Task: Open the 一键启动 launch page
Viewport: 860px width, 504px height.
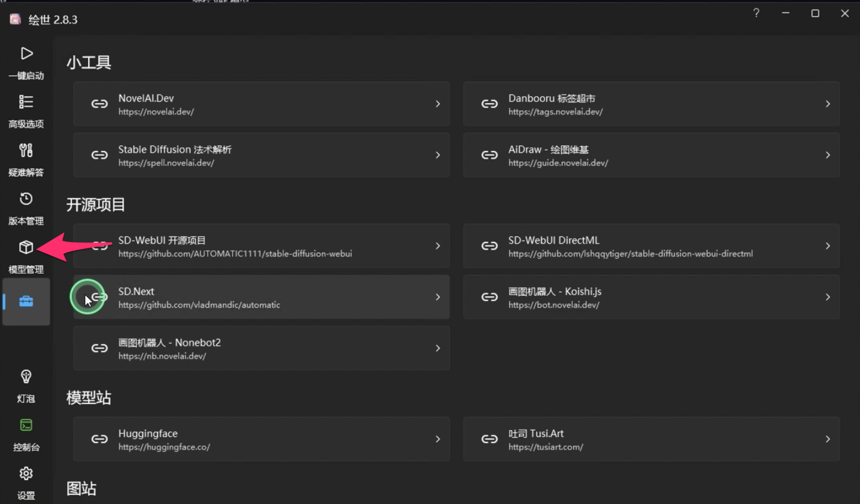Action: (x=26, y=63)
